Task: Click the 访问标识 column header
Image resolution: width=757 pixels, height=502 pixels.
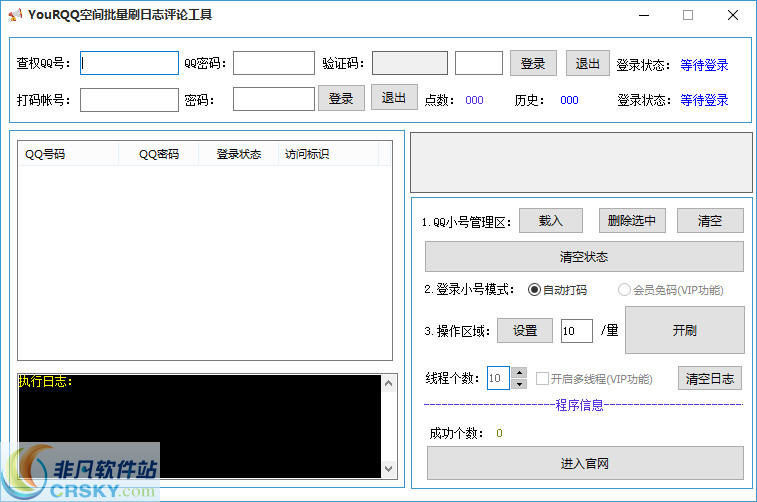Action: click(x=328, y=154)
